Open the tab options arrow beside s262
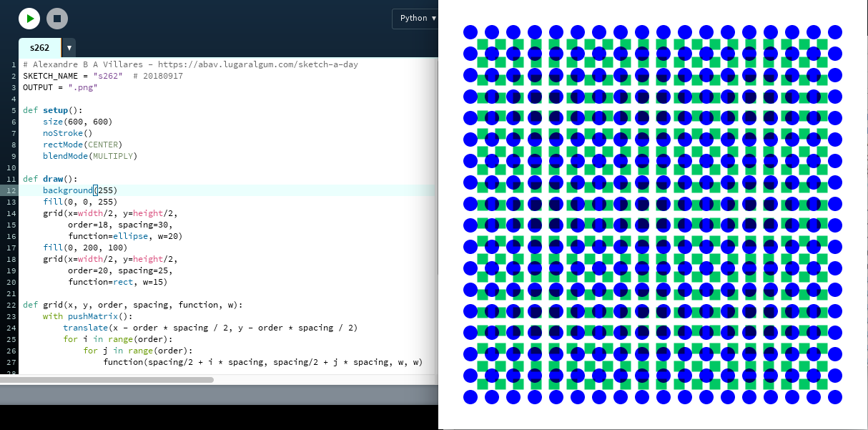The width and height of the screenshot is (868, 430). click(69, 48)
